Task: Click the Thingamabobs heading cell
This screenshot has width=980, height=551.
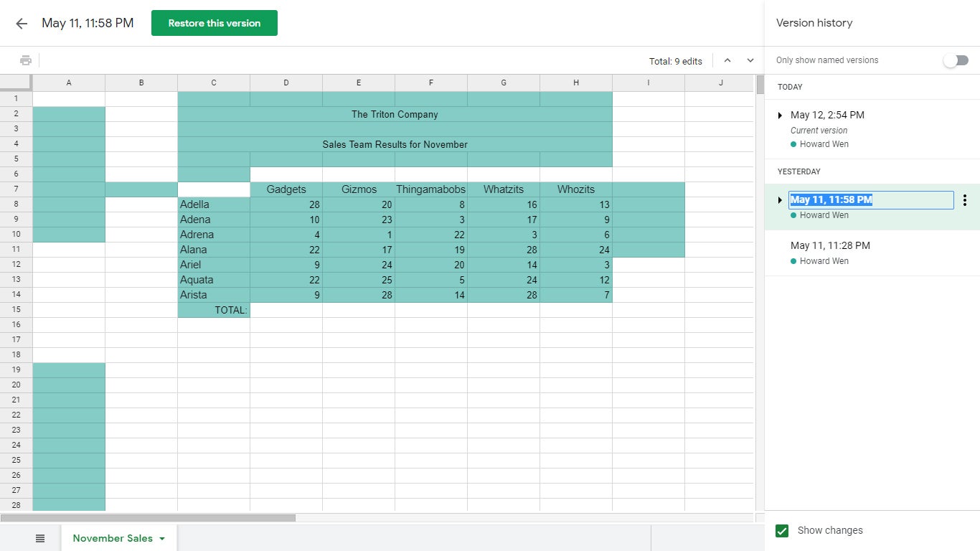Action: click(x=431, y=189)
